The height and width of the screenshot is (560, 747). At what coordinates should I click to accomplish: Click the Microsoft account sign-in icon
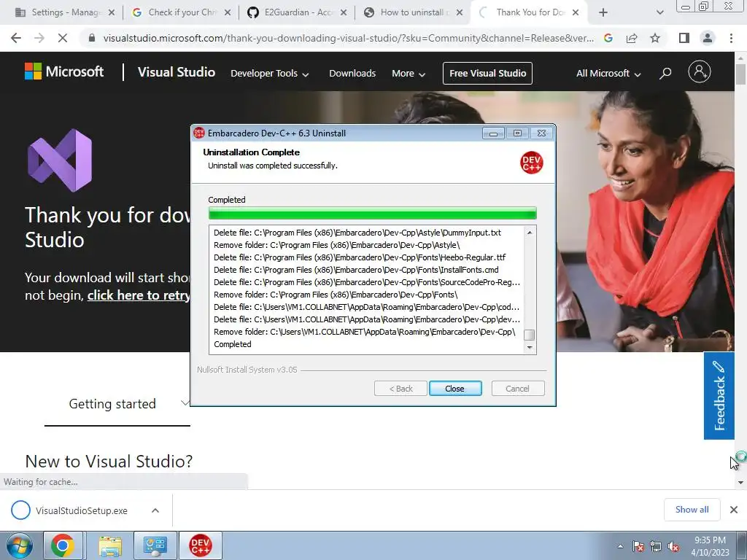pos(700,72)
